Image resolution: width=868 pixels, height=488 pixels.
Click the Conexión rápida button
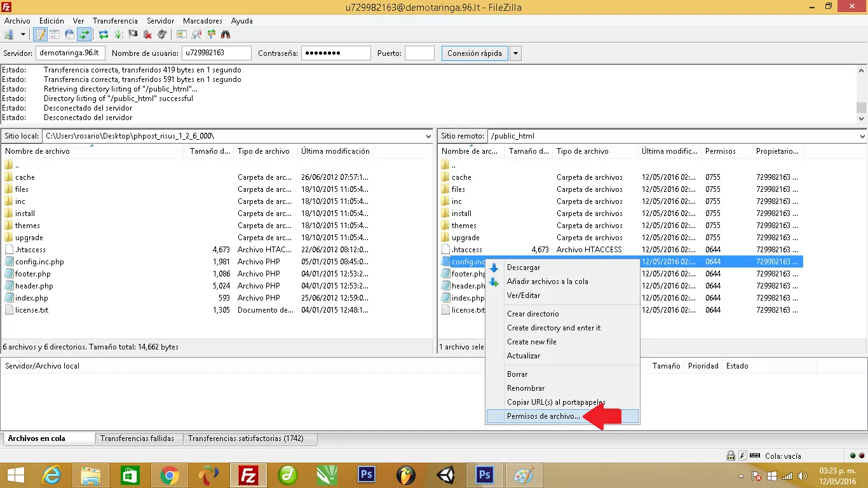[x=475, y=53]
